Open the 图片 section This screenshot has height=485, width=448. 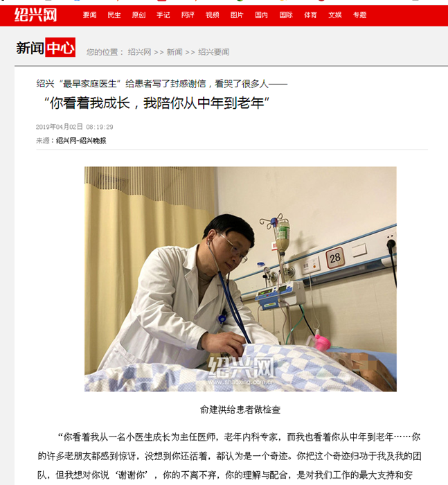coord(237,15)
